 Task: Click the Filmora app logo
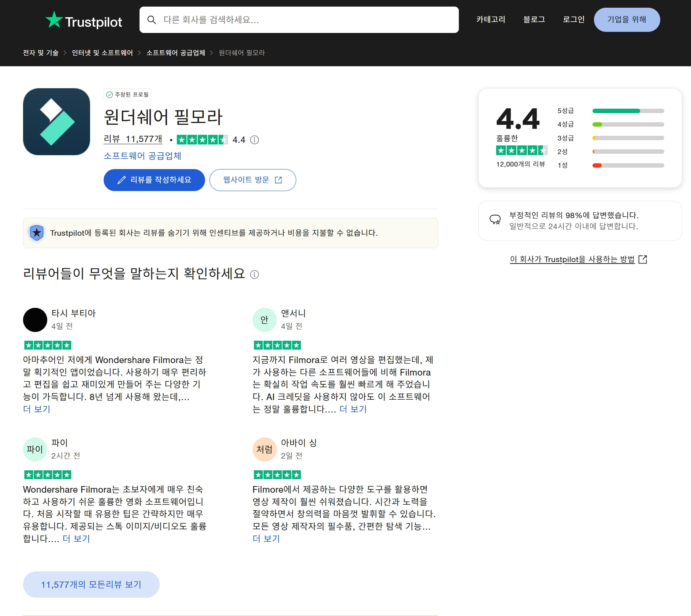click(x=56, y=122)
